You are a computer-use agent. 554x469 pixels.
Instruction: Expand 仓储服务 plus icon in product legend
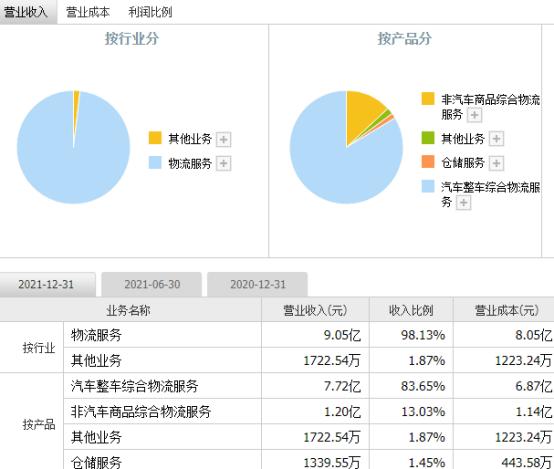(496, 163)
